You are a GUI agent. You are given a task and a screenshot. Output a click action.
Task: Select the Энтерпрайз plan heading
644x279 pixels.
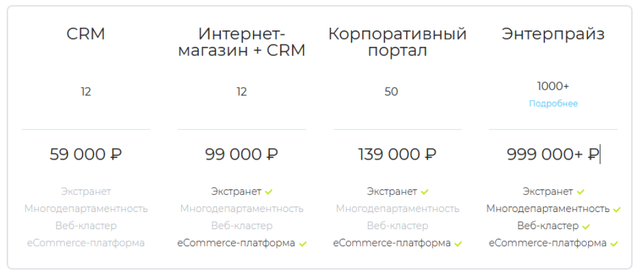(x=553, y=35)
